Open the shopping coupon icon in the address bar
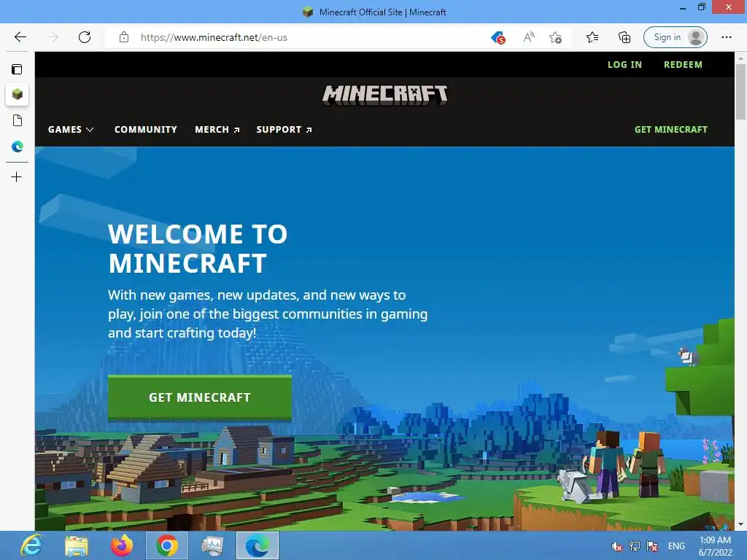 click(x=498, y=37)
